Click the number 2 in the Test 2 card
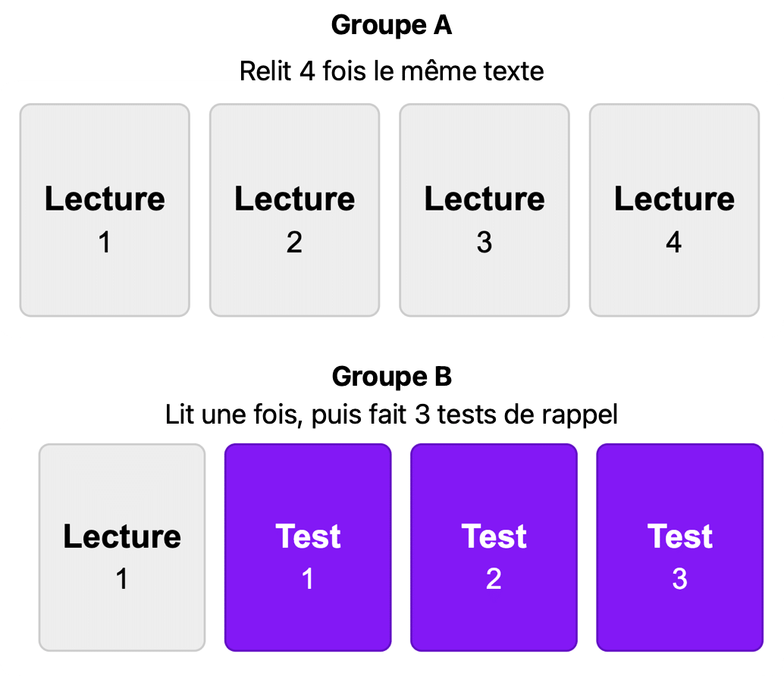Image resolution: width=784 pixels, height=676 pixels. (x=494, y=578)
